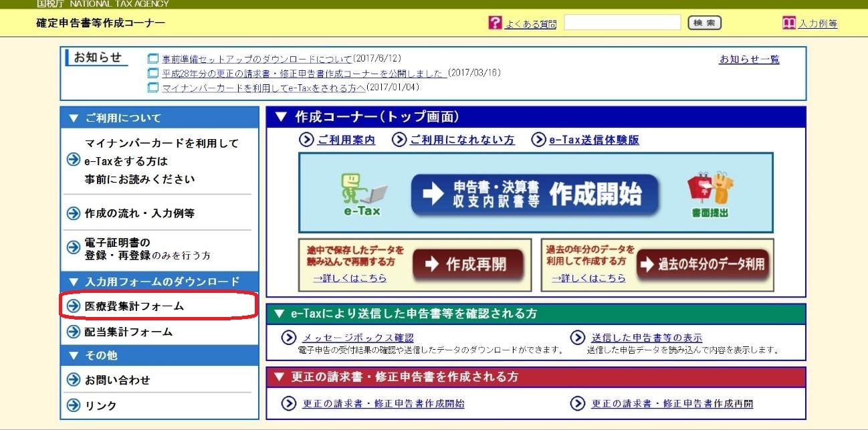868x430 pixels.
Task: Focus the search text field
Action: tap(622, 23)
